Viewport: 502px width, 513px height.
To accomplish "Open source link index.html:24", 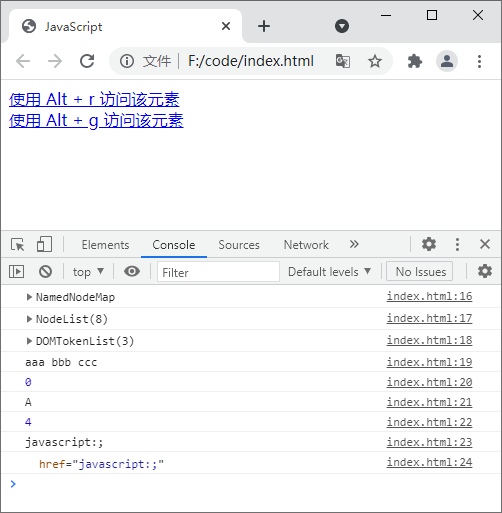I will [x=429, y=462].
